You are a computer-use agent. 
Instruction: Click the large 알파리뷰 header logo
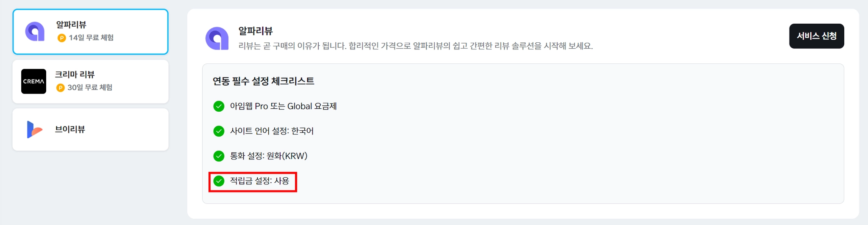pyautogui.click(x=217, y=38)
